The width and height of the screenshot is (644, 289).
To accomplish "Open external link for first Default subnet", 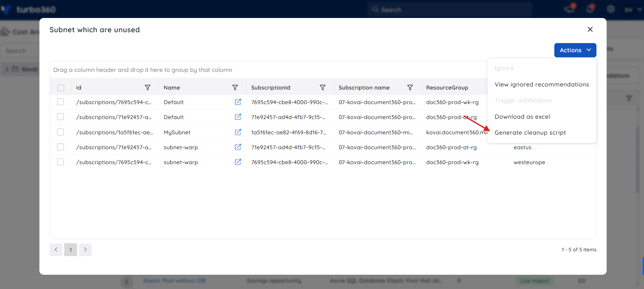I will 238,102.
